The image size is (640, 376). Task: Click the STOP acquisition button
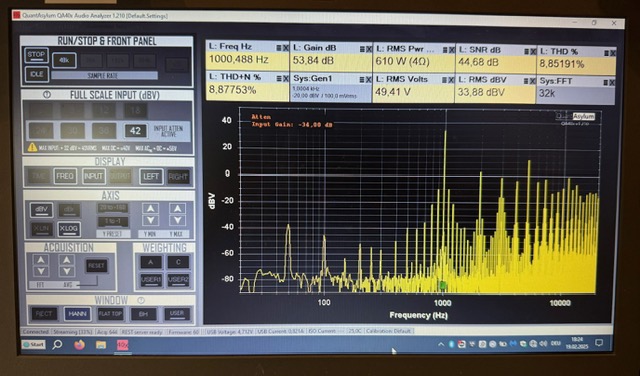[x=36, y=55]
